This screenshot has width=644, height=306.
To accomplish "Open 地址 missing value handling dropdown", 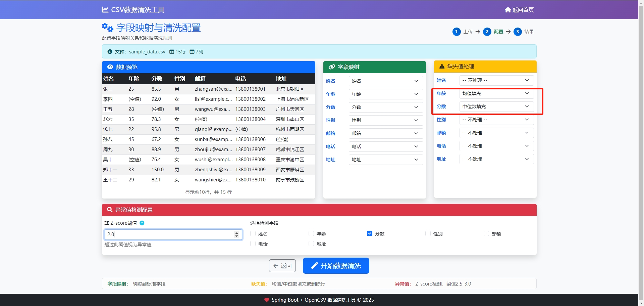I will [496, 159].
